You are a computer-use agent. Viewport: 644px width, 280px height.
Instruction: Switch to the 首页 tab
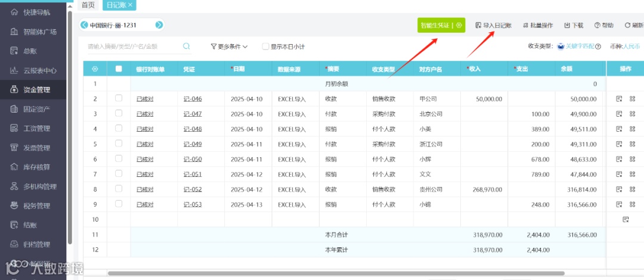click(88, 5)
